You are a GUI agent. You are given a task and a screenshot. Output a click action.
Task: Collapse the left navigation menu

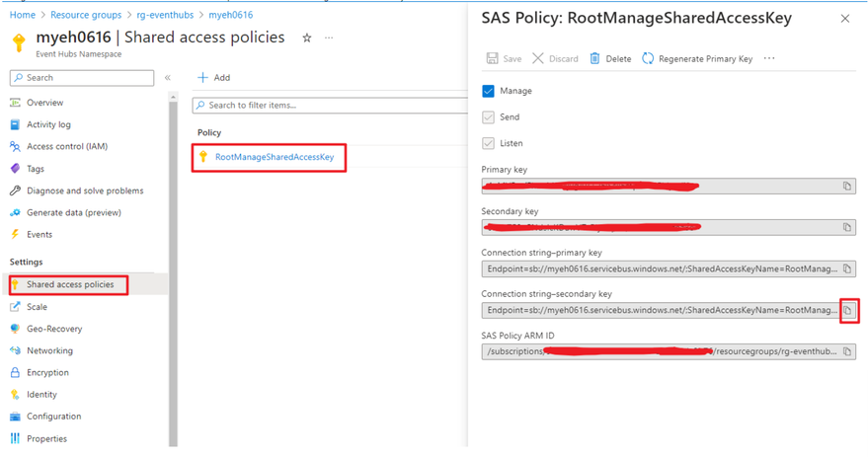[167, 77]
